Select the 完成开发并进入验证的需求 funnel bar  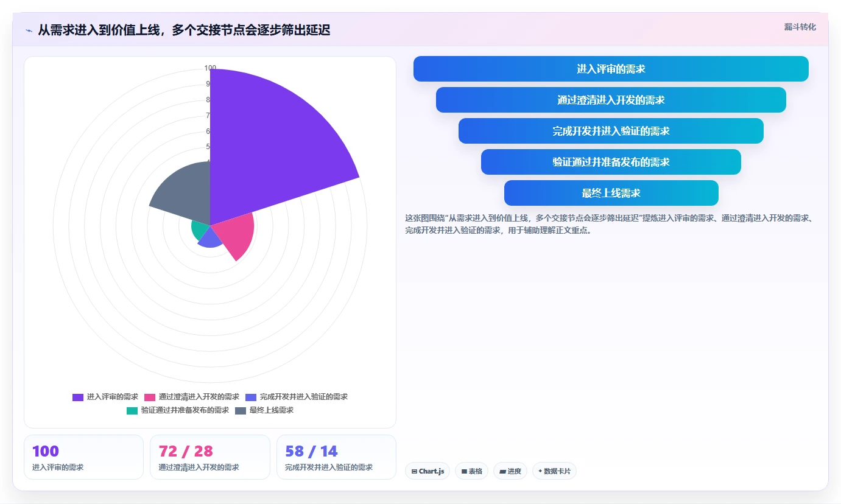[x=611, y=131]
